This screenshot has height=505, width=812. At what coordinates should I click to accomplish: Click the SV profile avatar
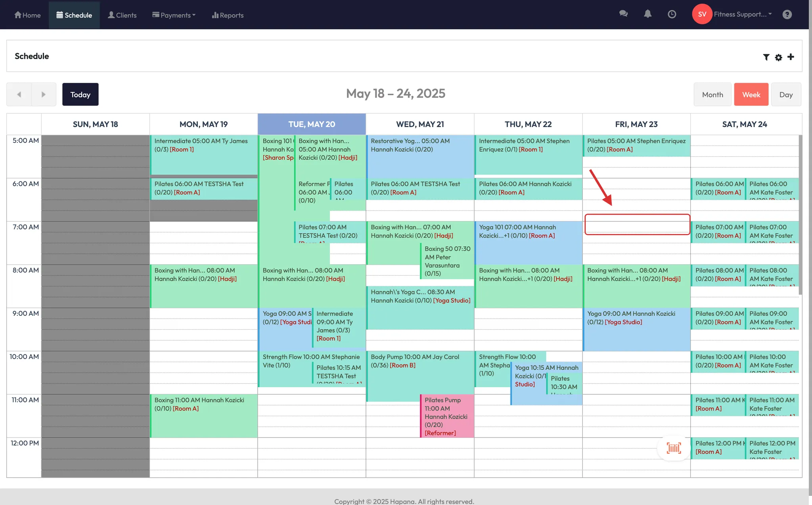[702, 14]
